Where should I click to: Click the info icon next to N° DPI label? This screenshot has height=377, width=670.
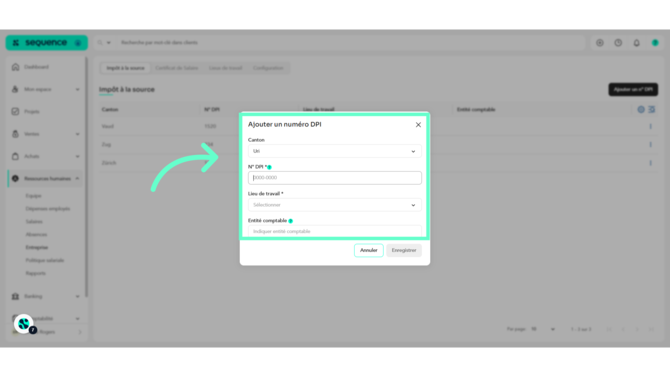point(269,167)
